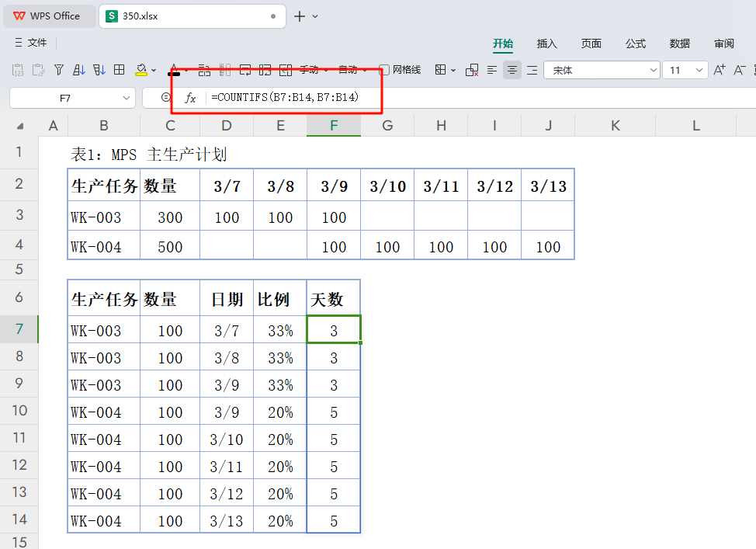
Task: Select column K header
Action: [616, 126]
